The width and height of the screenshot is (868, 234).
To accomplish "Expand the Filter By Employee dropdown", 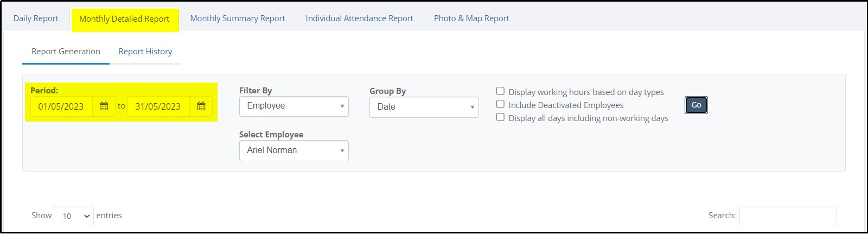I will (x=294, y=106).
